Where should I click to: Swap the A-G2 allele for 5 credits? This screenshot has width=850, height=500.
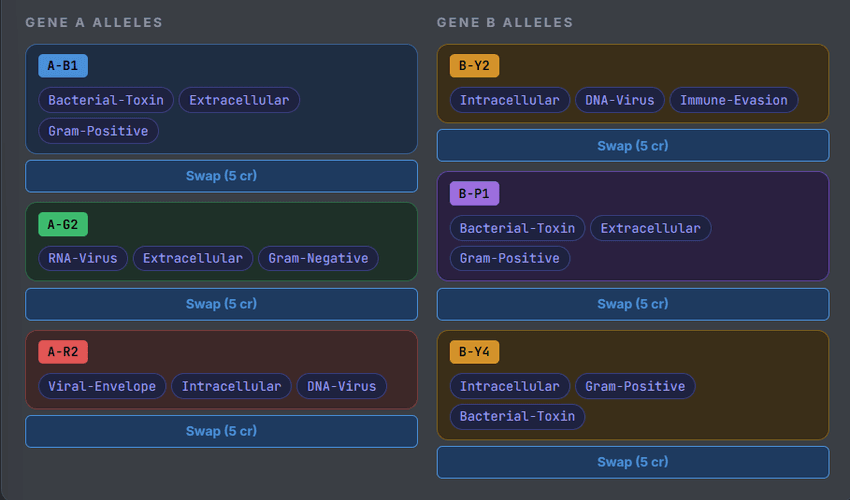point(221,304)
